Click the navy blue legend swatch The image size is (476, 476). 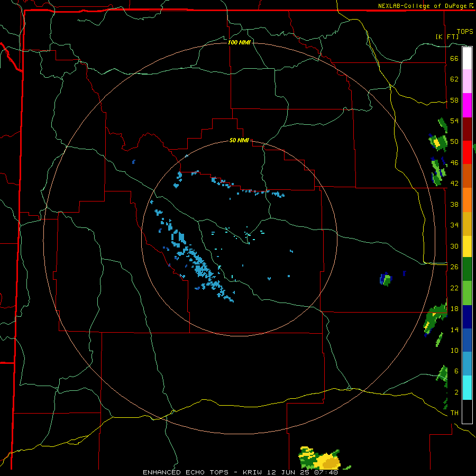click(467, 317)
